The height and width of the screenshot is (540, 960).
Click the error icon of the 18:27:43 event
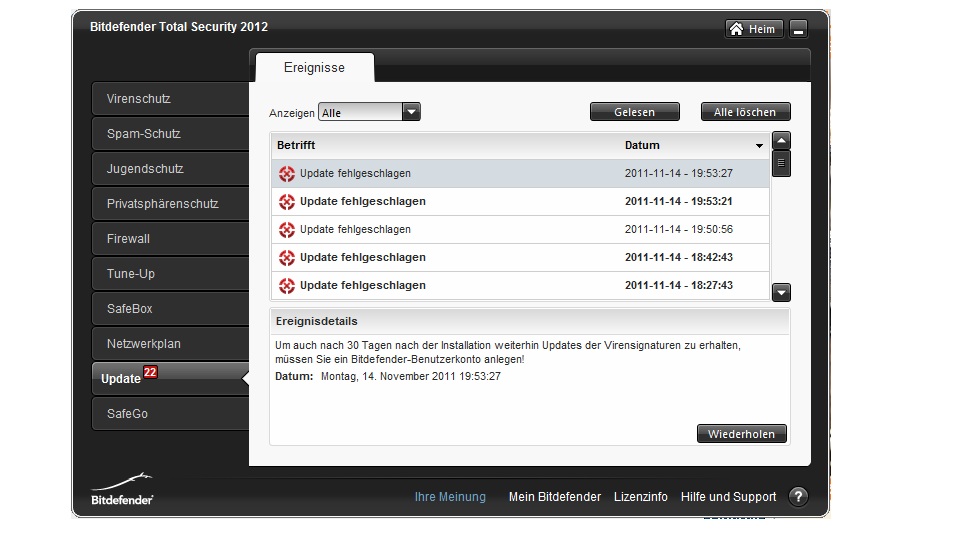coord(287,285)
